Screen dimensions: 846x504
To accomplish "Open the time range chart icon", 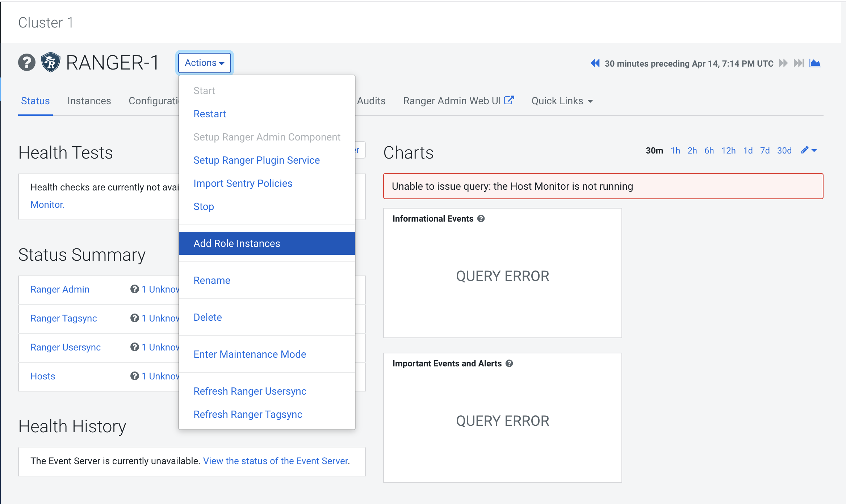I will click(x=815, y=63).
